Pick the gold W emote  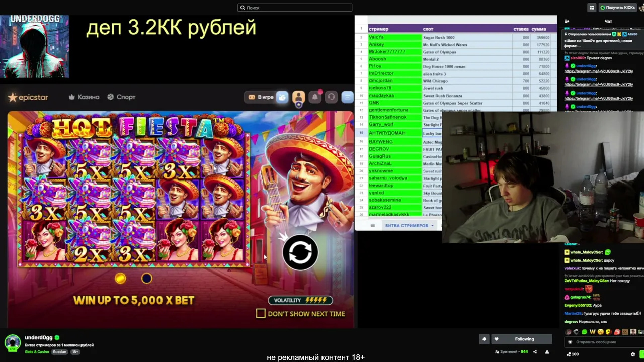pyautogui.click(x=592, y=332)
